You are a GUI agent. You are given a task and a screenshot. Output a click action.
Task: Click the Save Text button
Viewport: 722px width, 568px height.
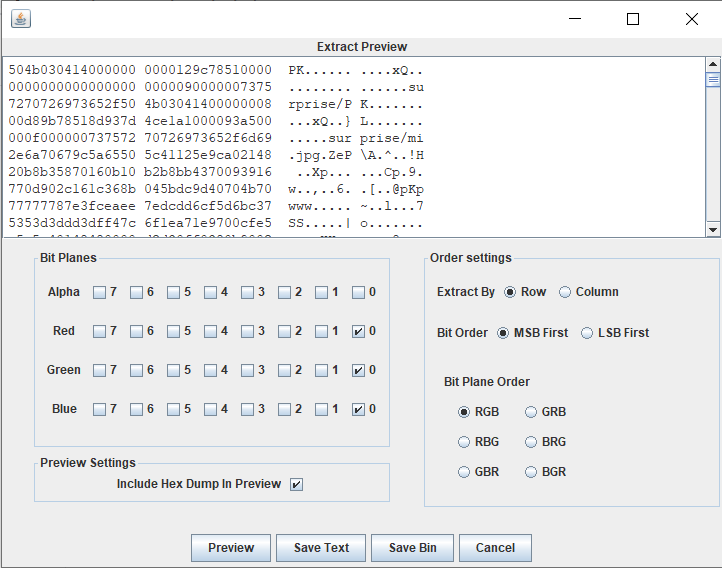321,548
